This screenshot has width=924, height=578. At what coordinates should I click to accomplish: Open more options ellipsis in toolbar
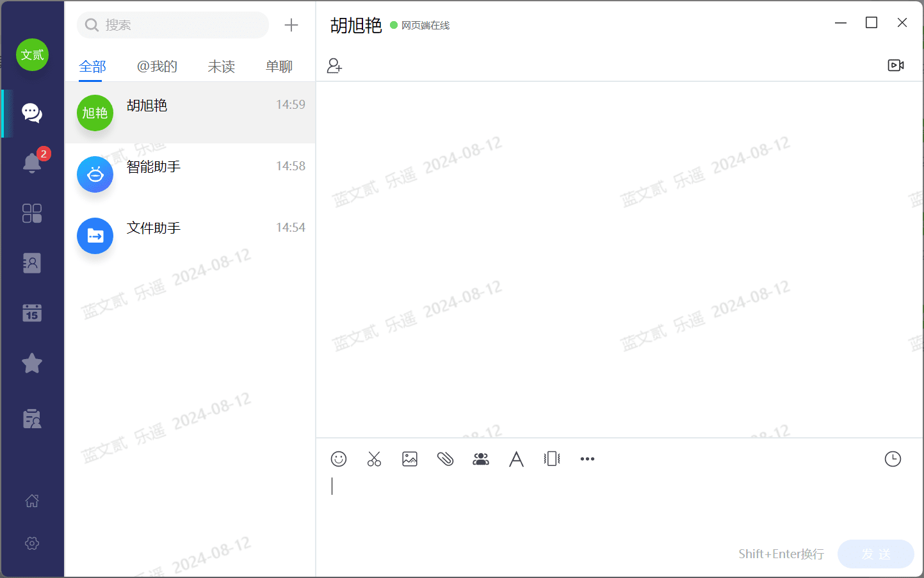pyautogui.click(x=587, y=459)
